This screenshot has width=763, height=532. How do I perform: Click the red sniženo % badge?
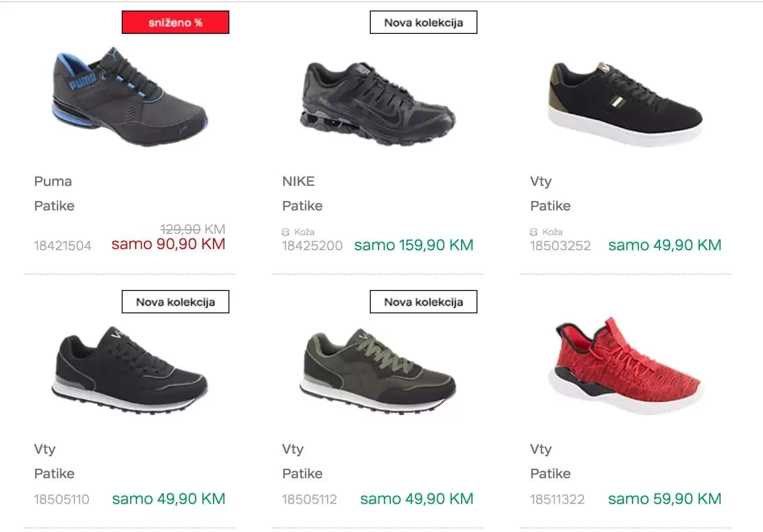[176, 23]
